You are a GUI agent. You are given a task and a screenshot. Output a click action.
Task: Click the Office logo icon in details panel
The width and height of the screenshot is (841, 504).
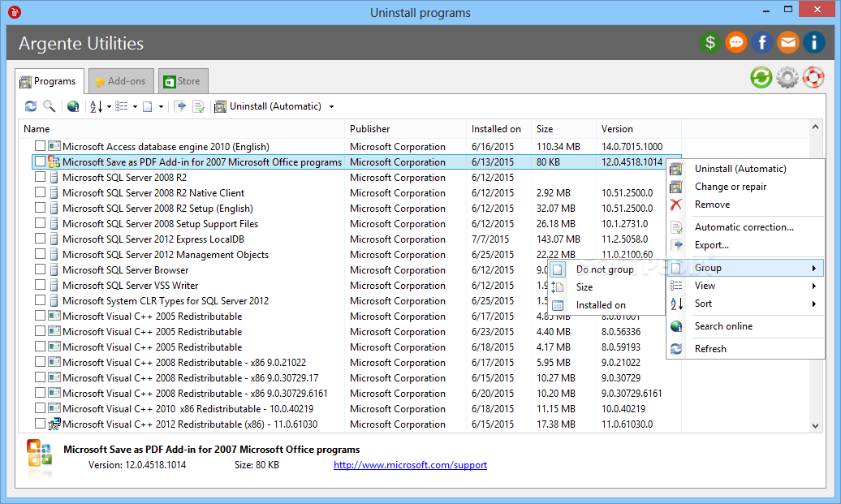[39, 453]
